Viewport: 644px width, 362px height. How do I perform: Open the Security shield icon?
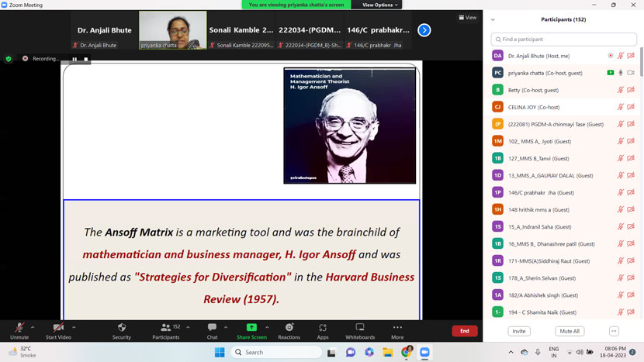122,328
